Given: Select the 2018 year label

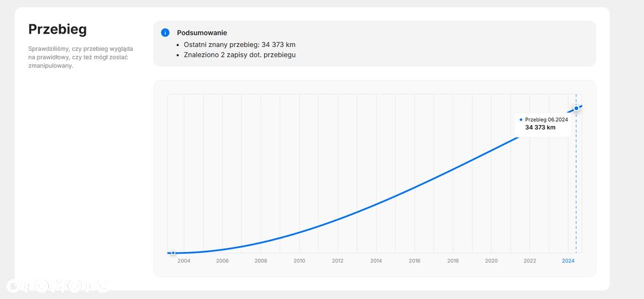Looking at the screenshot, I should pyautogui.click(x=453, y=261).
